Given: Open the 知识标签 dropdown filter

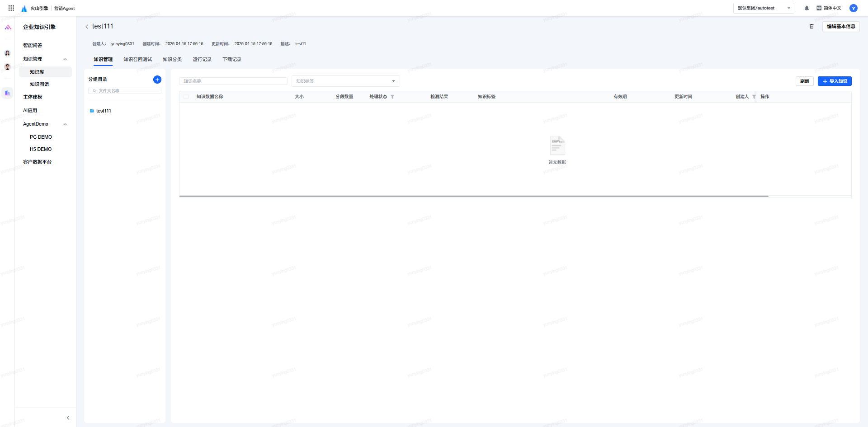Looking at the screenshot, I should point(346,81).
